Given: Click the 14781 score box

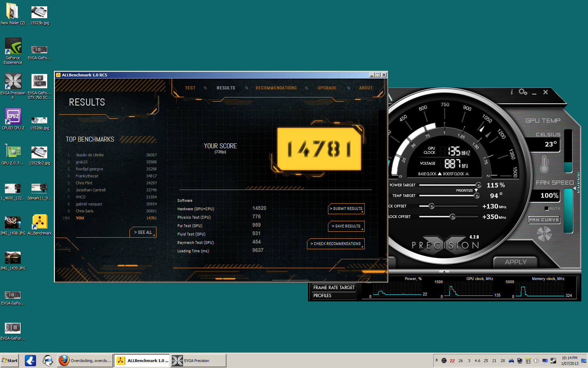Looking at the screenshot, I should pos(319,149).
